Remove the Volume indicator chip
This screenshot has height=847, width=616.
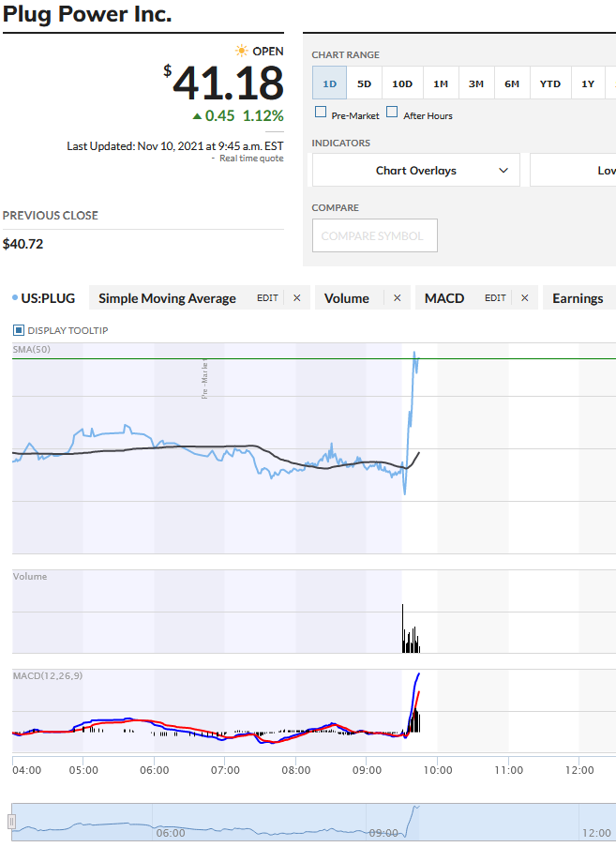(x=398, y=298)
